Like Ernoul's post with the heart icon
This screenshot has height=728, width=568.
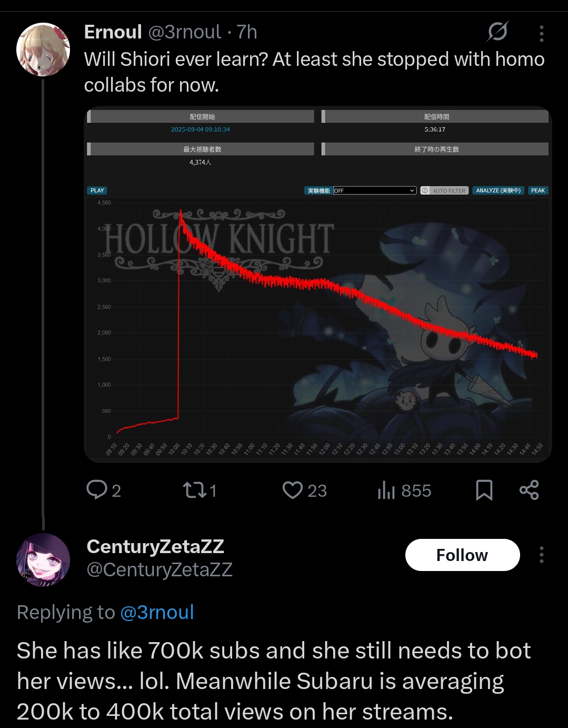tap(293, 490)
